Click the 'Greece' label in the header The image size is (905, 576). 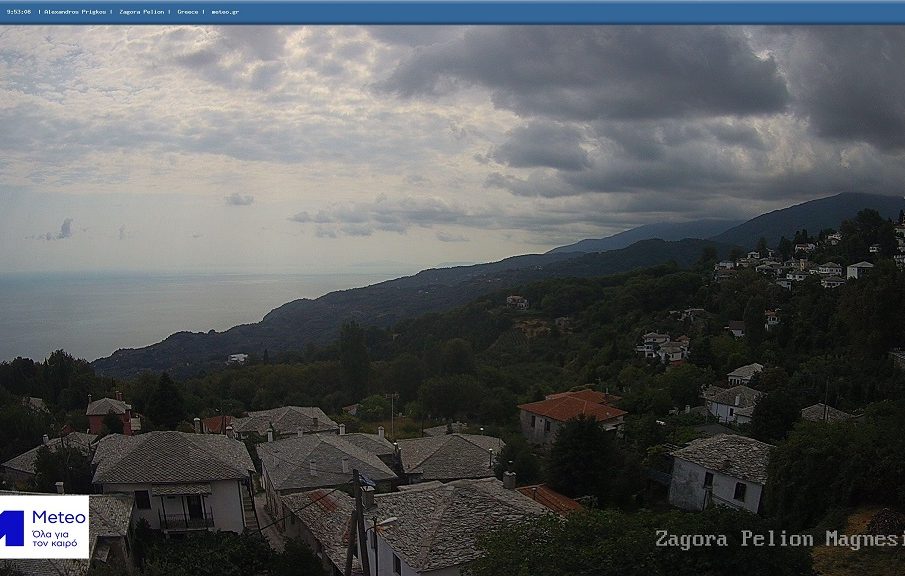coord(188,12)
